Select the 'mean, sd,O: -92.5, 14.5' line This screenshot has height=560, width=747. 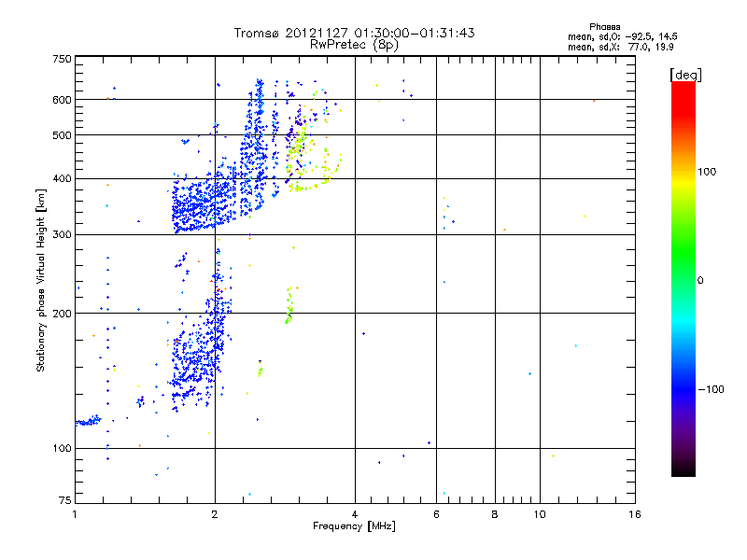(622, 36)
